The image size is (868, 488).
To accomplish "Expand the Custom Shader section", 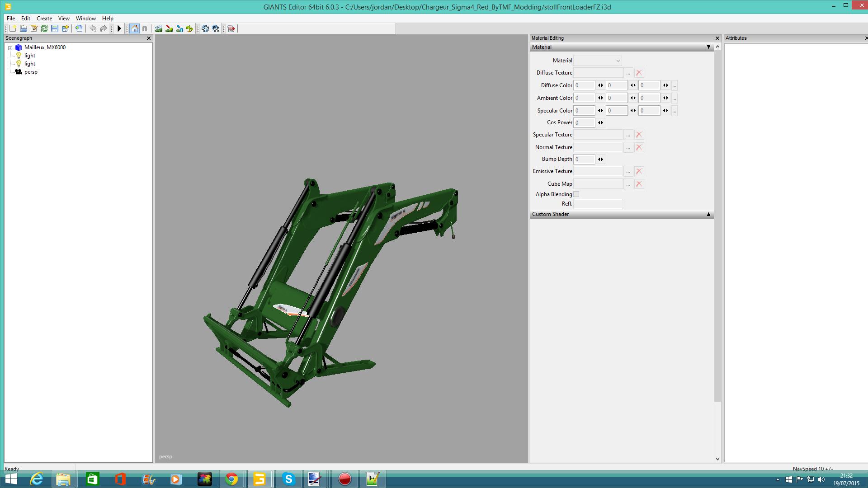I will 708,214.
